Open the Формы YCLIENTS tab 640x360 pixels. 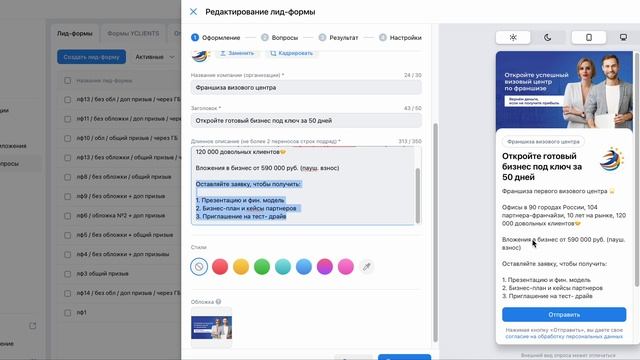133,33
